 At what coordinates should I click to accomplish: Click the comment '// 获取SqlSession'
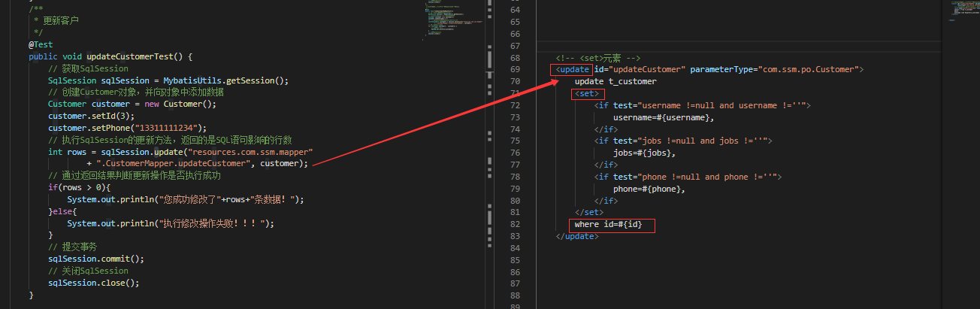pyautogui.click(x=88, y=68)
